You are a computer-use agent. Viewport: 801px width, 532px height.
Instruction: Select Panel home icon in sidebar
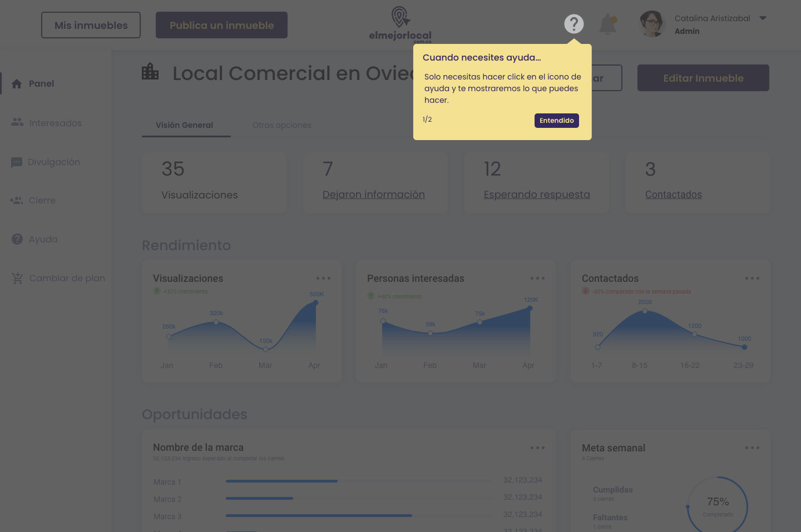click(x=17, y=83)
